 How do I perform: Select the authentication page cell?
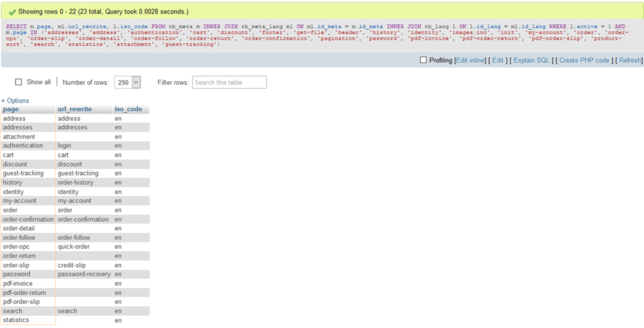23,146
